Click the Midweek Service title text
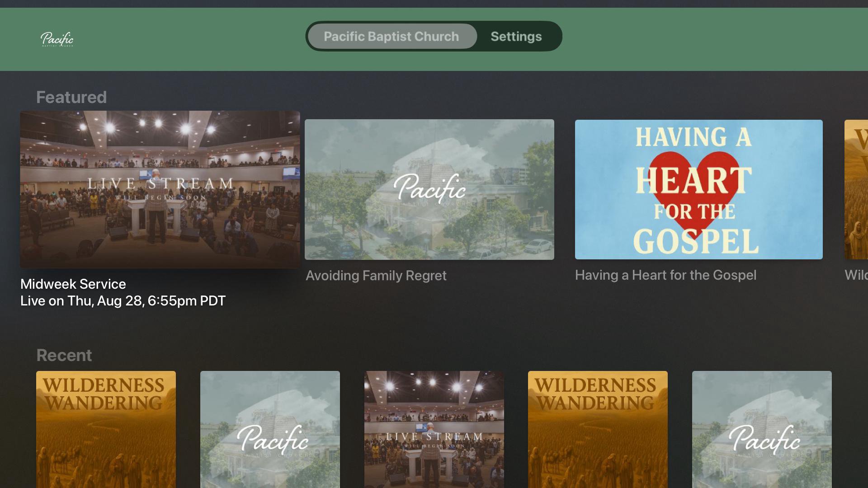The image size is (868, 488). click(73, 284)
